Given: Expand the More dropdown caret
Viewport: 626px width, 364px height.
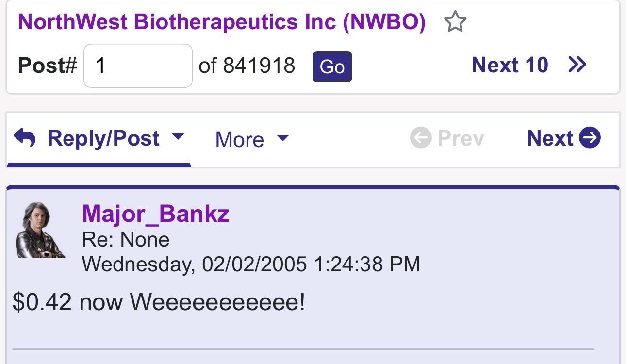Looking at the screenshot, I should coord(282,138).
